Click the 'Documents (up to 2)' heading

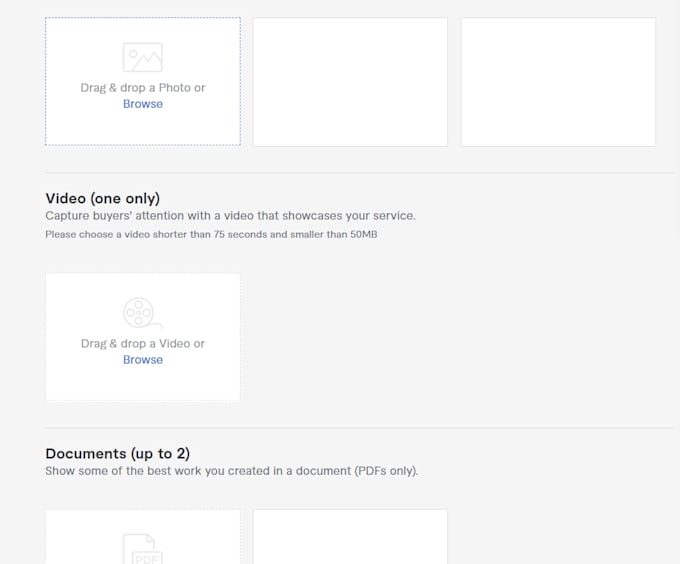(118, 454)
